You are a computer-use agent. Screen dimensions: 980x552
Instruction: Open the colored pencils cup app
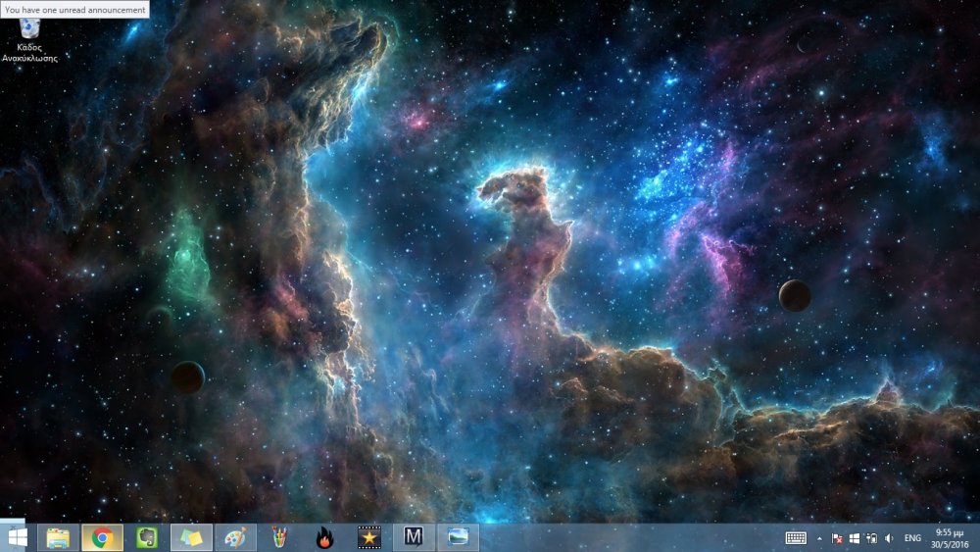point(280,537)
